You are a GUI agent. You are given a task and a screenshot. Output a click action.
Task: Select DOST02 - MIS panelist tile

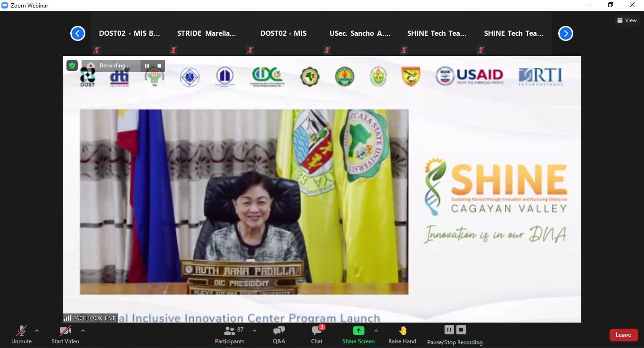point(283,33)
